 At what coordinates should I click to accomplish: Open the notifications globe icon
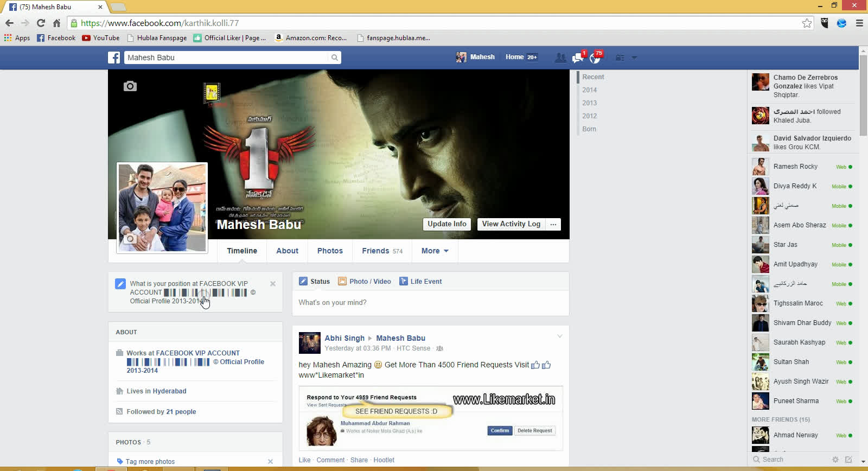(x=596, y=57)
